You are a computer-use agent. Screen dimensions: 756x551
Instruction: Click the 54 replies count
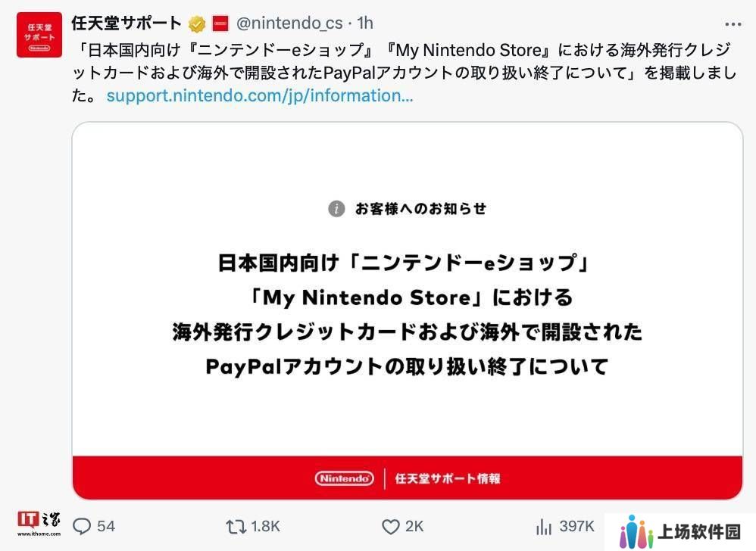click(106, 526)
